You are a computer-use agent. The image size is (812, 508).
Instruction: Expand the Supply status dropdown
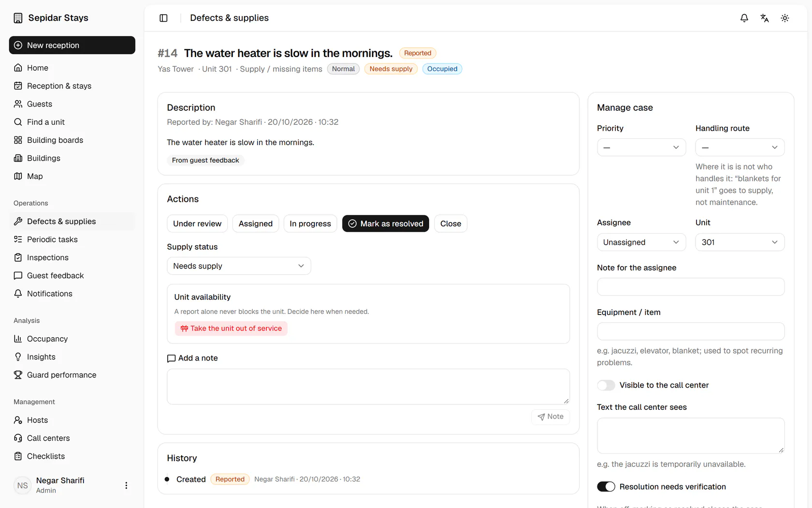point(239,266)
